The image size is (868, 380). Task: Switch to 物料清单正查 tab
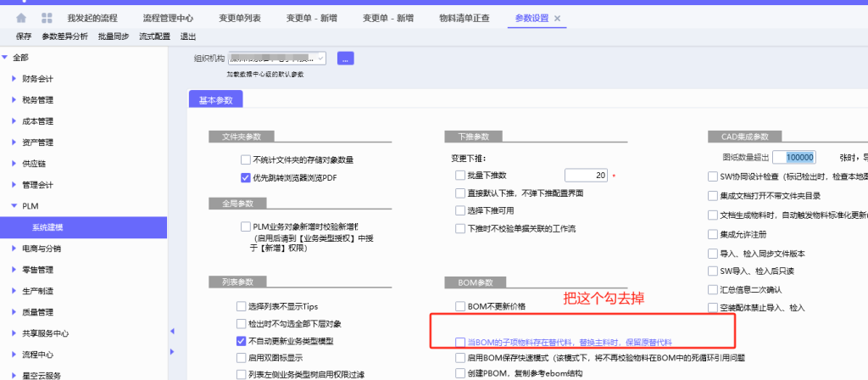(465, 19)
